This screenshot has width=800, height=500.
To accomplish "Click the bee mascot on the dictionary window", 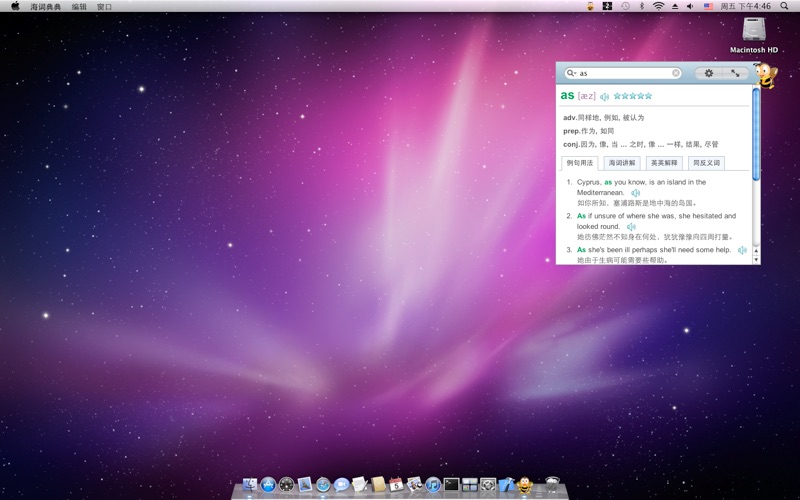I will 765,76.
